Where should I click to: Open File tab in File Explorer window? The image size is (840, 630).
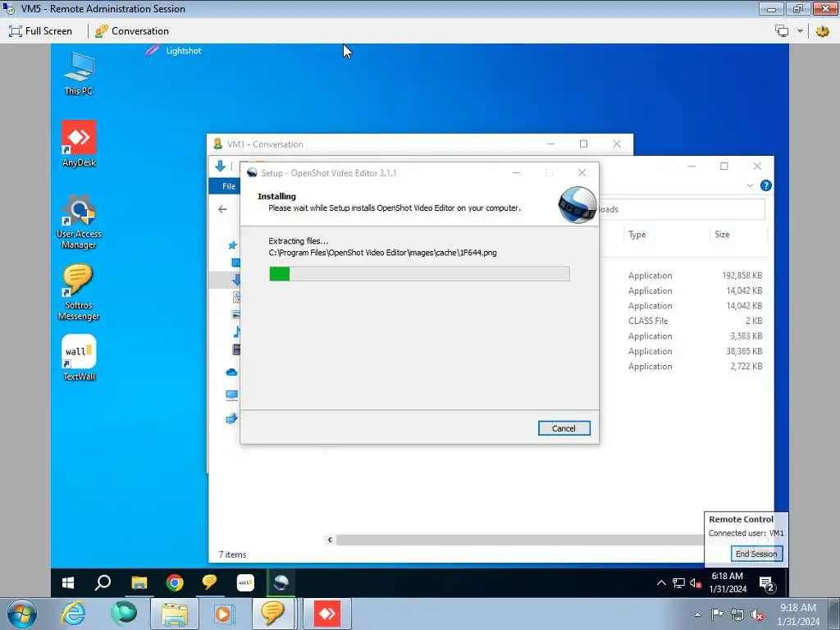tap(229, 186)
